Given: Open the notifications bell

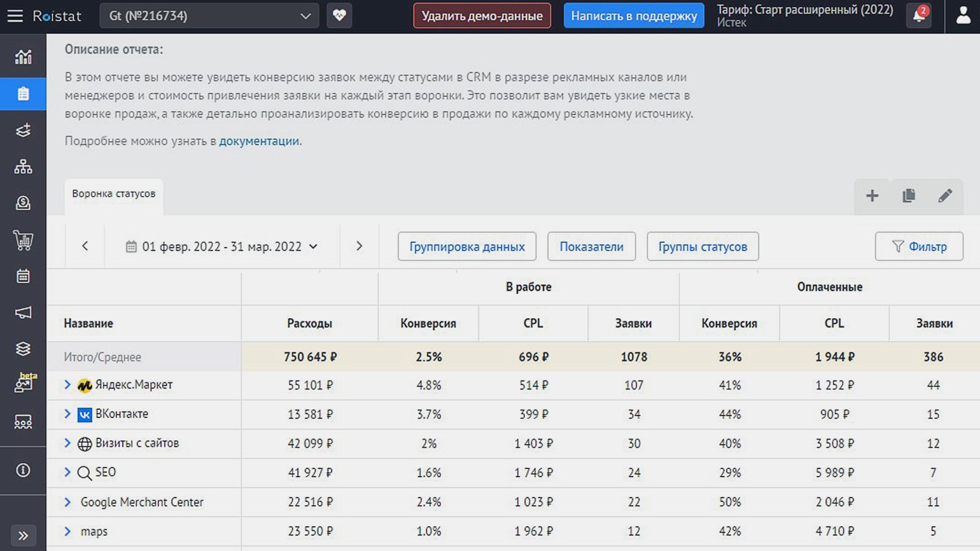Looking at the screenshot, I should coord(919,16).
